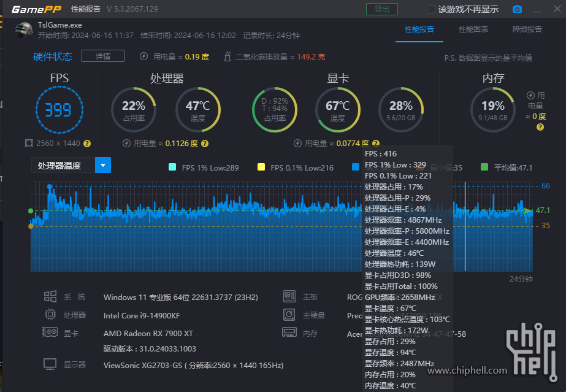
Task: Open the 降频报告 tab
Action: (527, 29)
